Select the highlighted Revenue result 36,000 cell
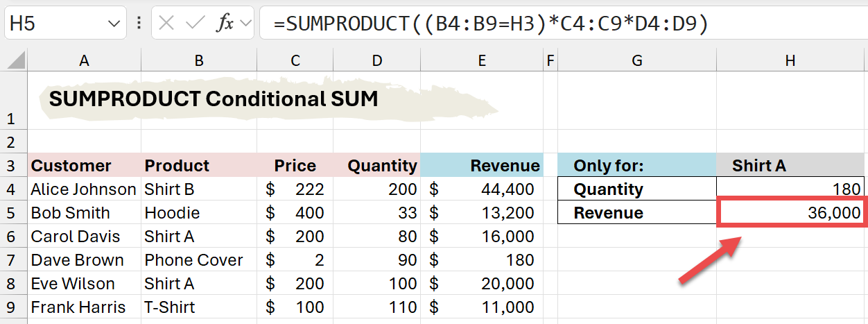868x324 pixels. (x=790, y=213)
